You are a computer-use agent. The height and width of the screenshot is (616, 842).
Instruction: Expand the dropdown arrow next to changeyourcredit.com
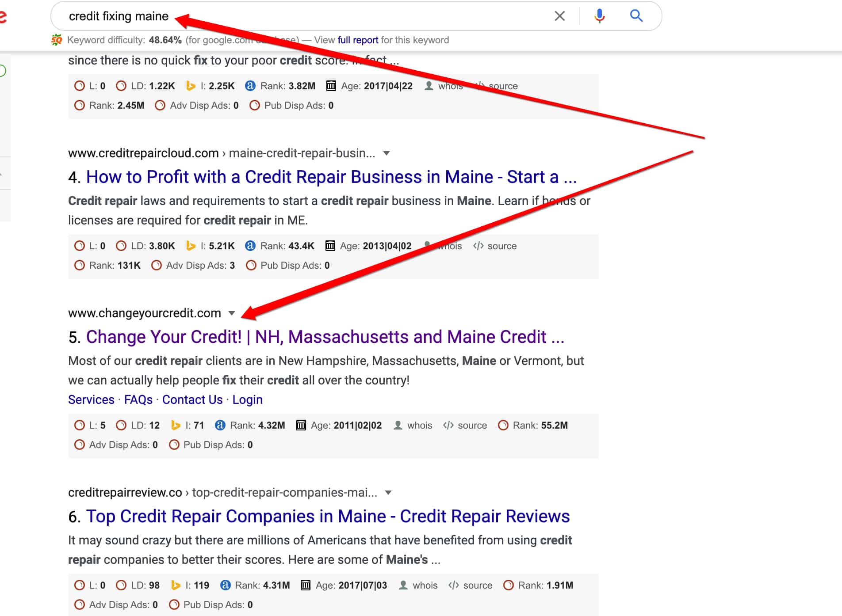click(232, 313)
